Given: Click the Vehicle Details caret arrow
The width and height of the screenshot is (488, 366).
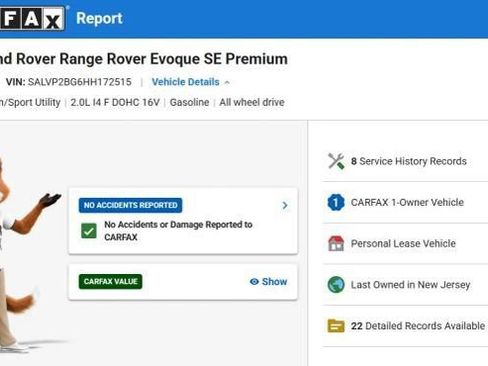Looking at the screenshot, I should (x=227, y=82).
